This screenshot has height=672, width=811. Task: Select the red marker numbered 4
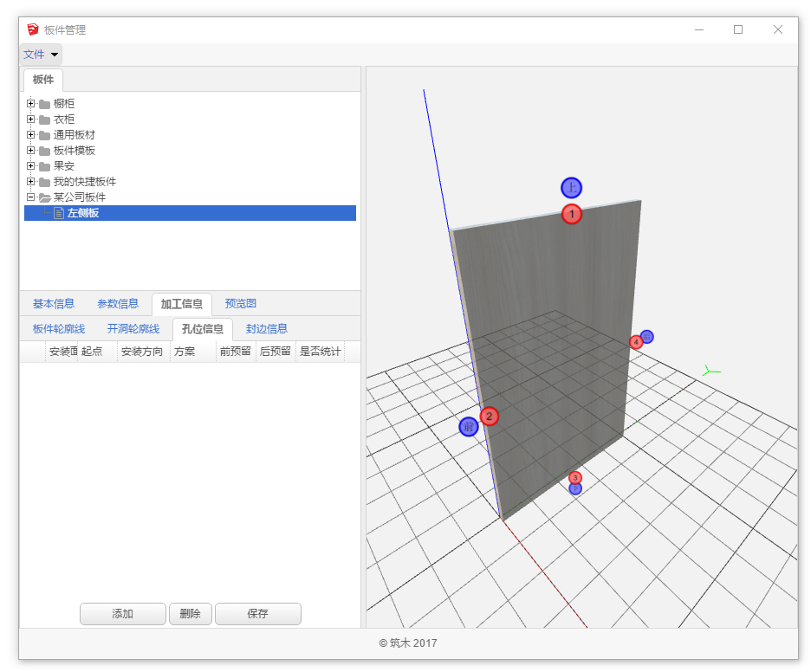(x=636, y=342)
